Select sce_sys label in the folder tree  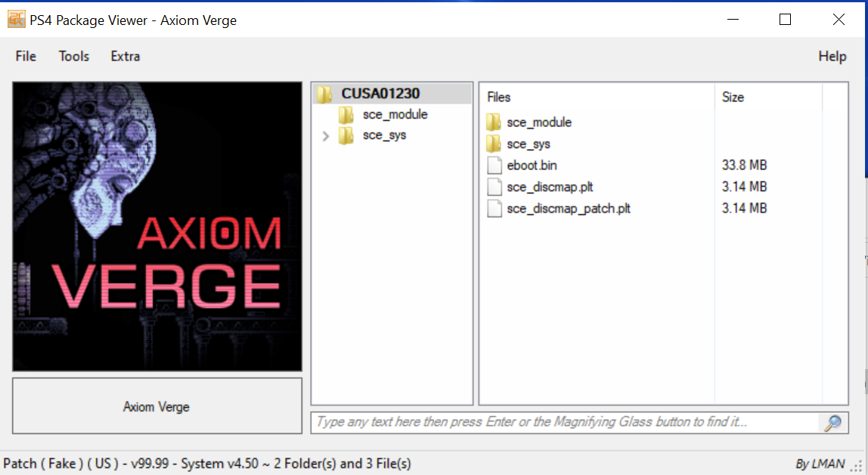pyautogui.click(x=384, y=135)
